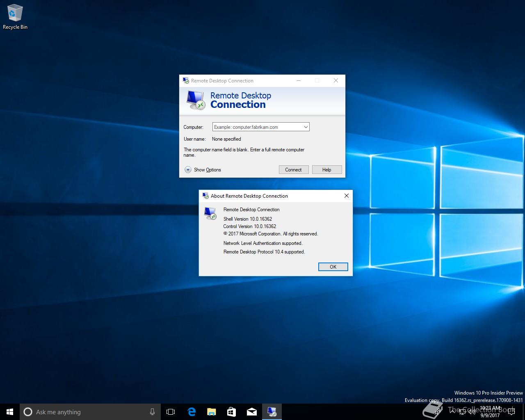
Task: Show hidden tray icons chevron
Action: point(452,411)
